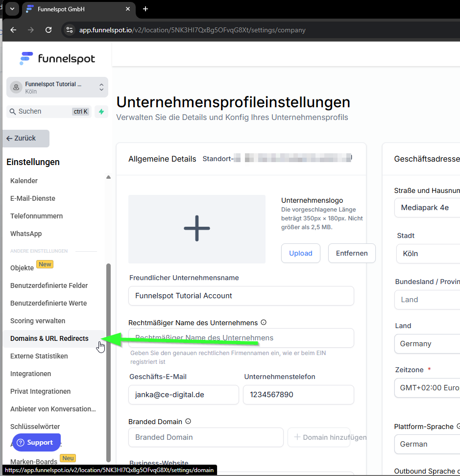This screenshot has width=460, height=476.
Task: Click the browser forward arrow
Action: [31, 30]
